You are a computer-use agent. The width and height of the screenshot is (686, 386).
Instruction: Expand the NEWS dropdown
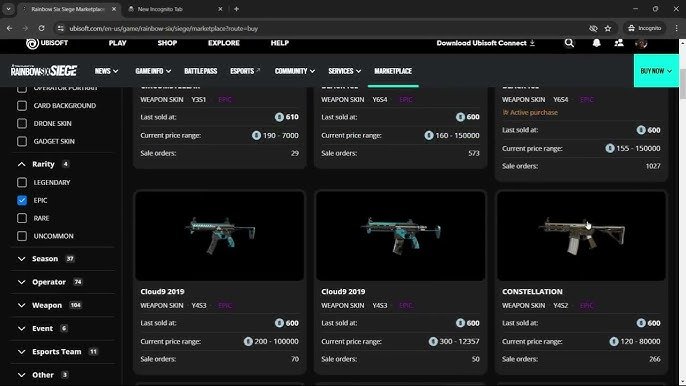(x=106, y=71)
